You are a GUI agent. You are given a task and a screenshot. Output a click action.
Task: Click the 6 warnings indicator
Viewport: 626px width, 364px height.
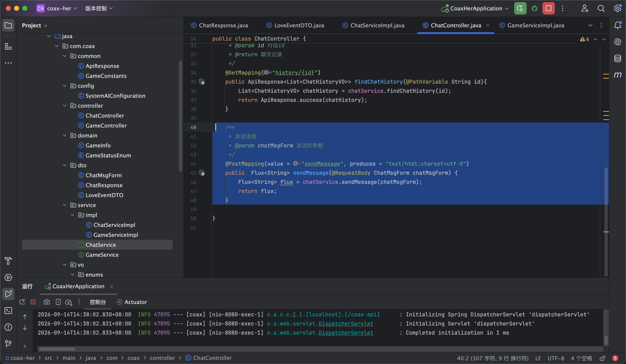click(x=585, y=39)
